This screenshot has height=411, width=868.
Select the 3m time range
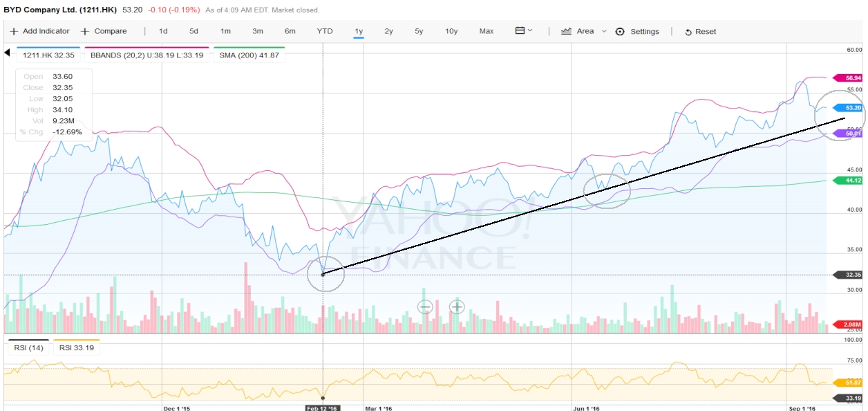[258, 31]
